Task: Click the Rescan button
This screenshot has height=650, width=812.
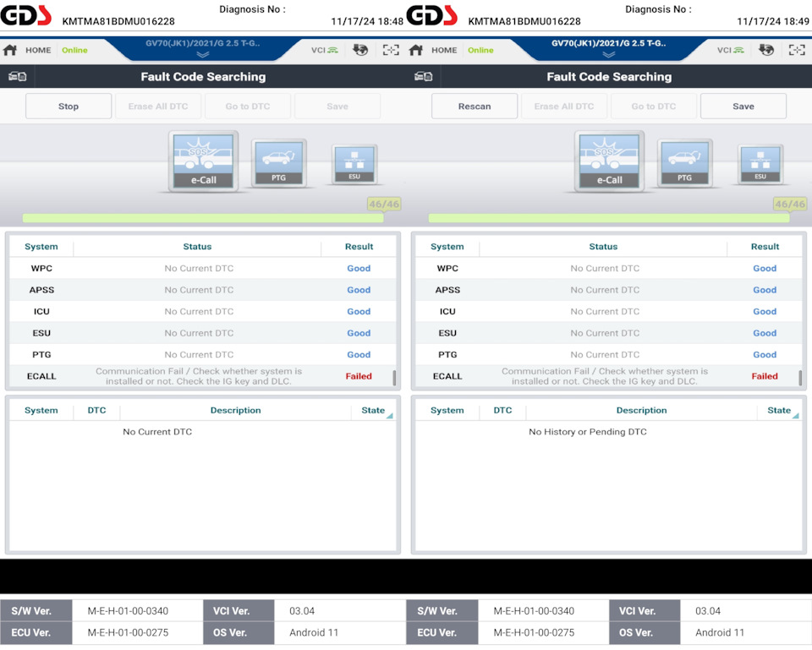Action: tap(475, 107)
